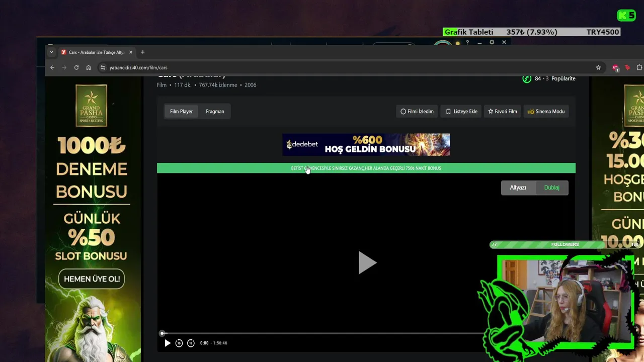Click the green K5 logo overlay
644x362 pixels.
[626, 16]
